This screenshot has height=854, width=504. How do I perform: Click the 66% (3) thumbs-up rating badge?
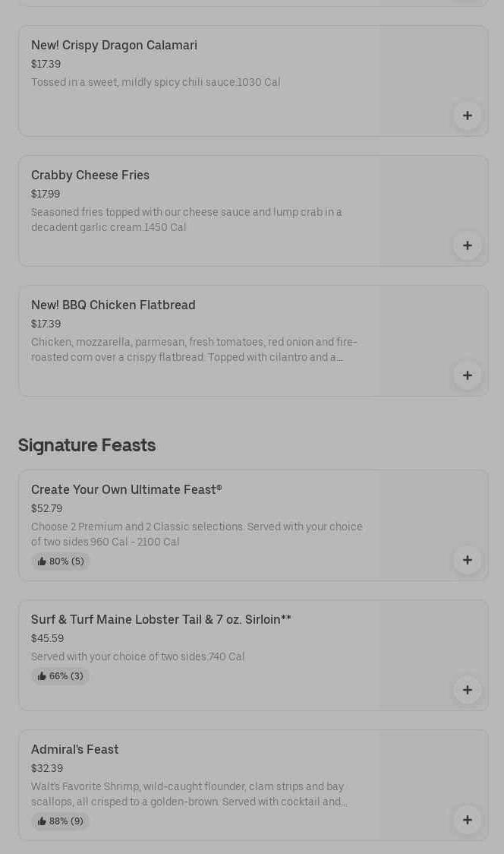click(61, 676)
